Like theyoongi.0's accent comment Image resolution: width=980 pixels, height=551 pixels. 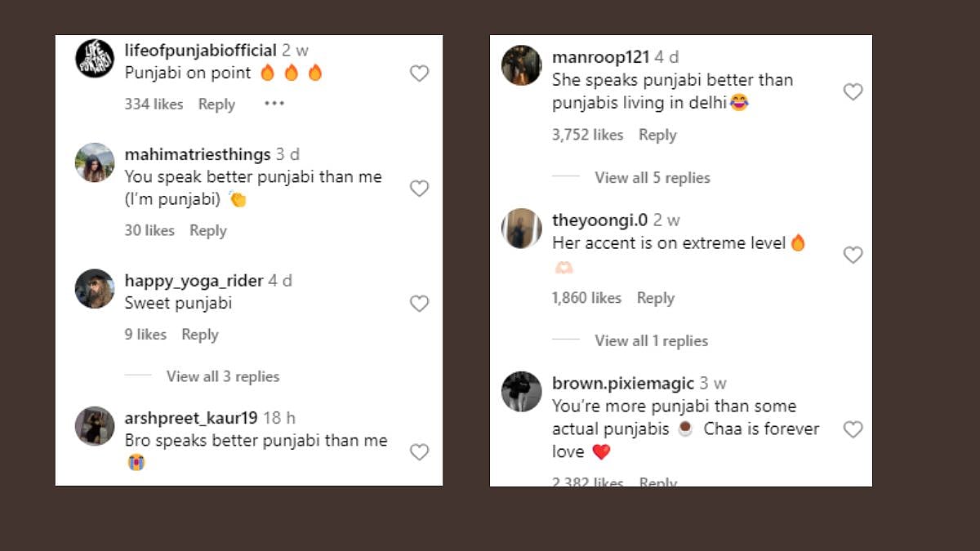(x=853, y=256)
